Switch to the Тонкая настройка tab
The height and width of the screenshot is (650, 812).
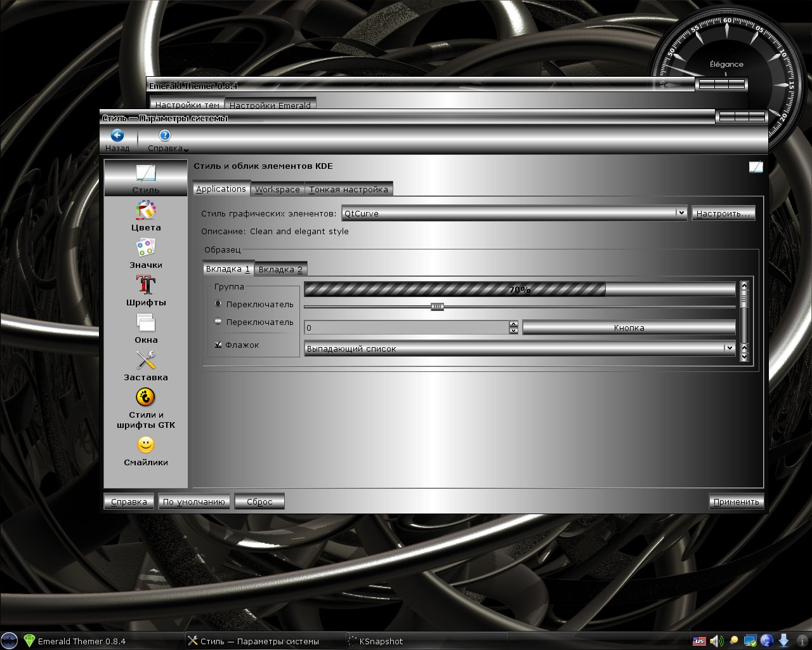pos(349,189)
